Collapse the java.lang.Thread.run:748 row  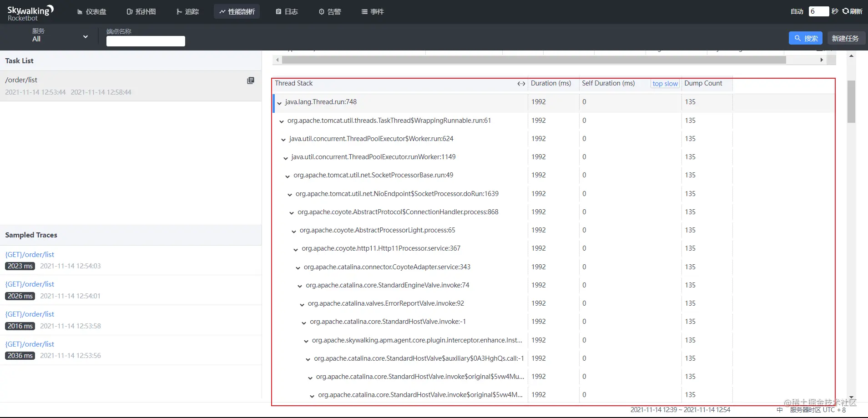tap(279, 103)
